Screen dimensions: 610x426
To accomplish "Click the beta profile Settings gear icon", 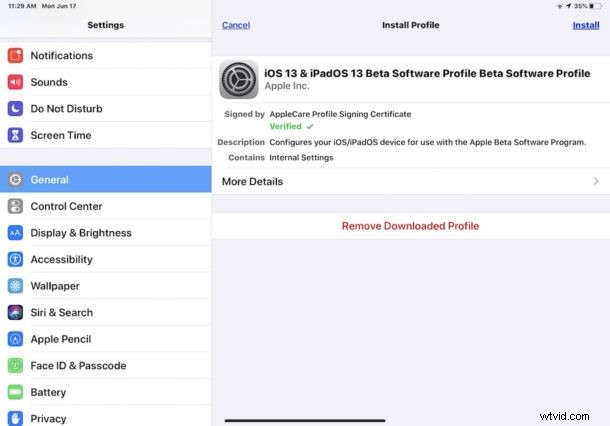I will click(238, 79).
